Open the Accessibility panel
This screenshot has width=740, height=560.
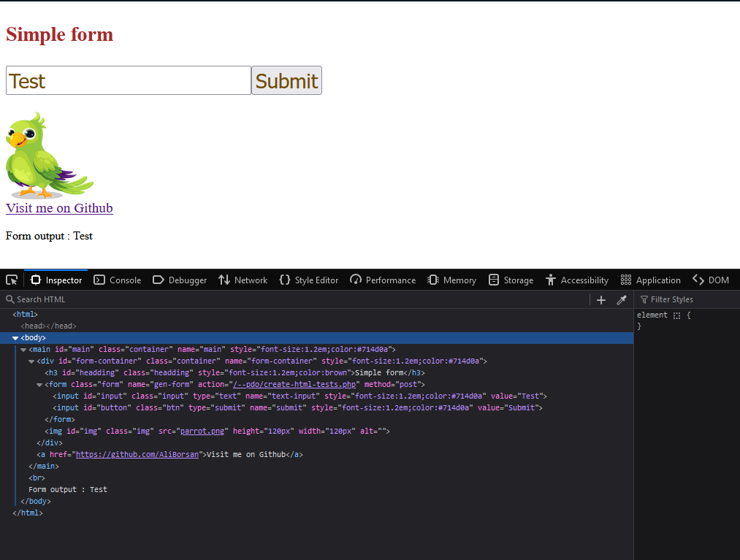pyautogui.click(x=577, y=280)
